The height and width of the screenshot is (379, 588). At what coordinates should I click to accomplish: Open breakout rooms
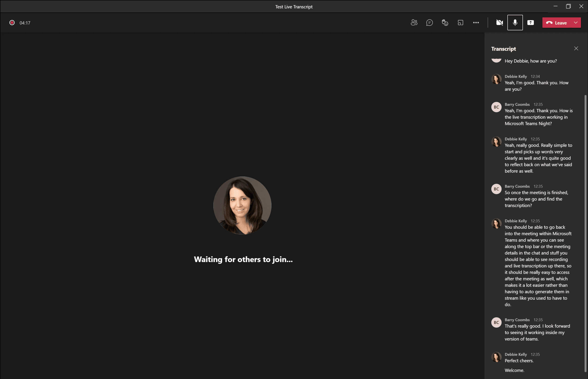(461, 22)
